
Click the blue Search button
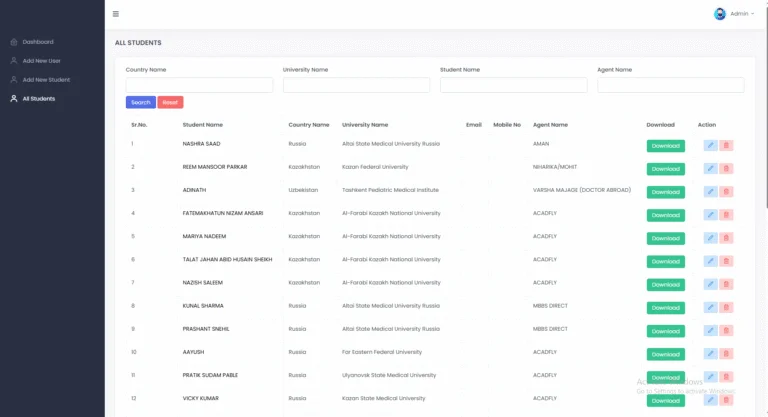pyautogui.click(x=141, y=102)
